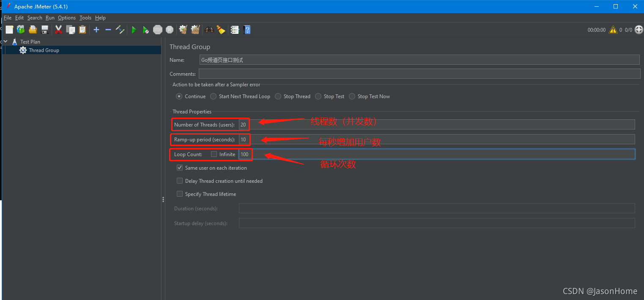Click the Clear All double broom icon

click(x=195, y=30)
